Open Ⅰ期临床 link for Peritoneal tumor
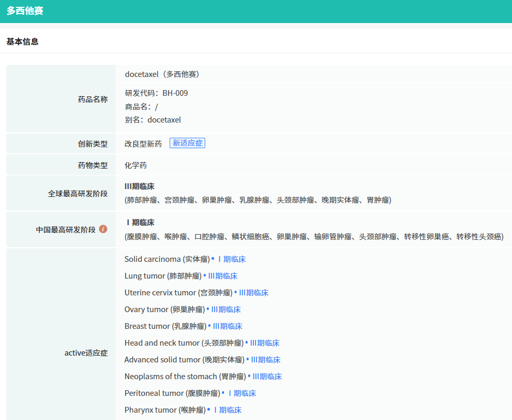This screenshot has width=512, height=420. tap(241, 393)
